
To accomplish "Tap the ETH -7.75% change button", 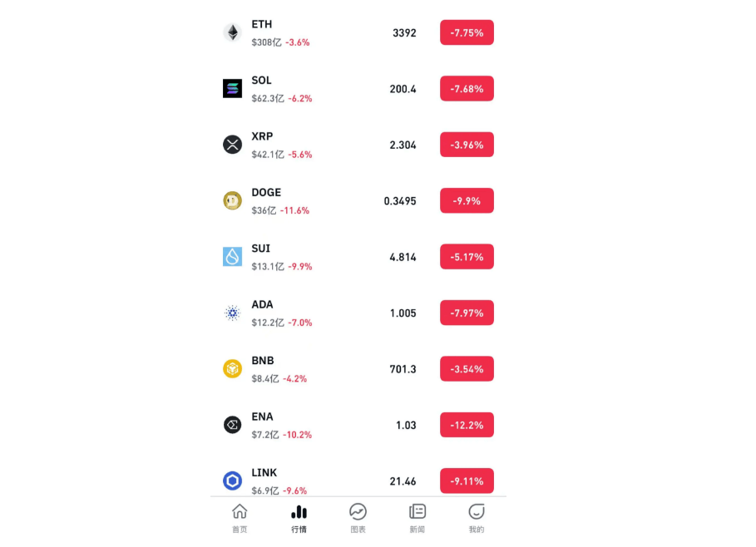I will coord(467,32).
